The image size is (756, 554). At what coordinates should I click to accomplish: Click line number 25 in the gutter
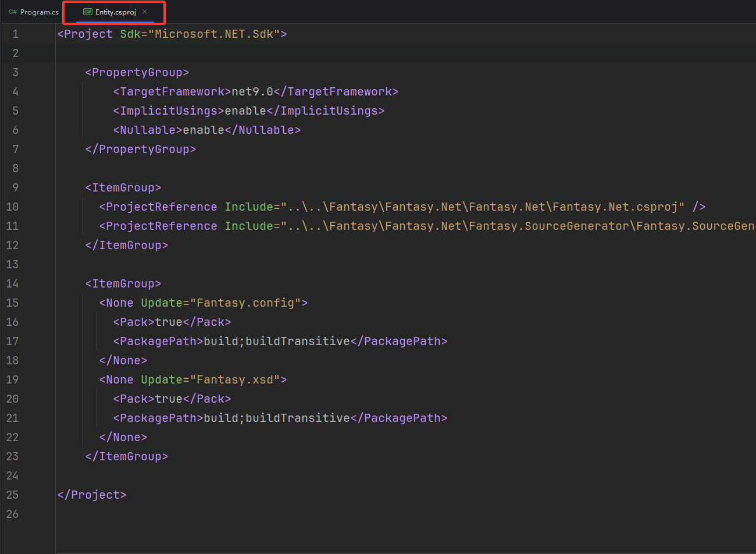13,495
